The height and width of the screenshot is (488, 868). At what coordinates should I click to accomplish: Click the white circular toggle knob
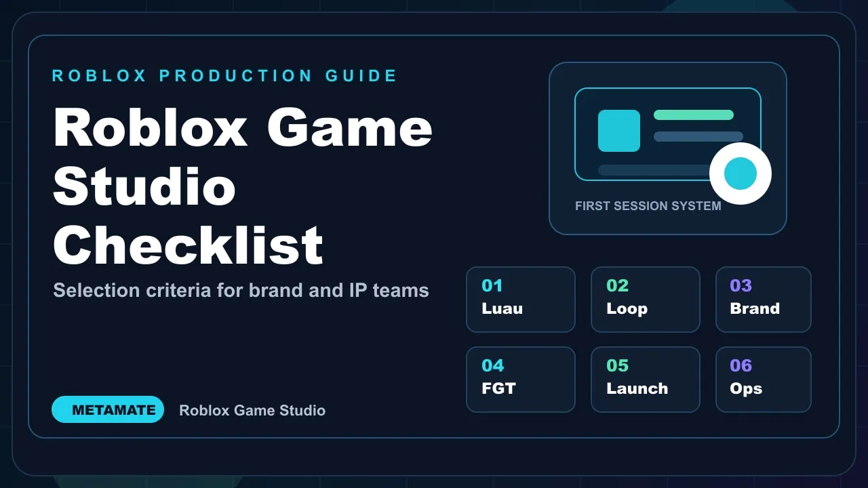point(741,174)
